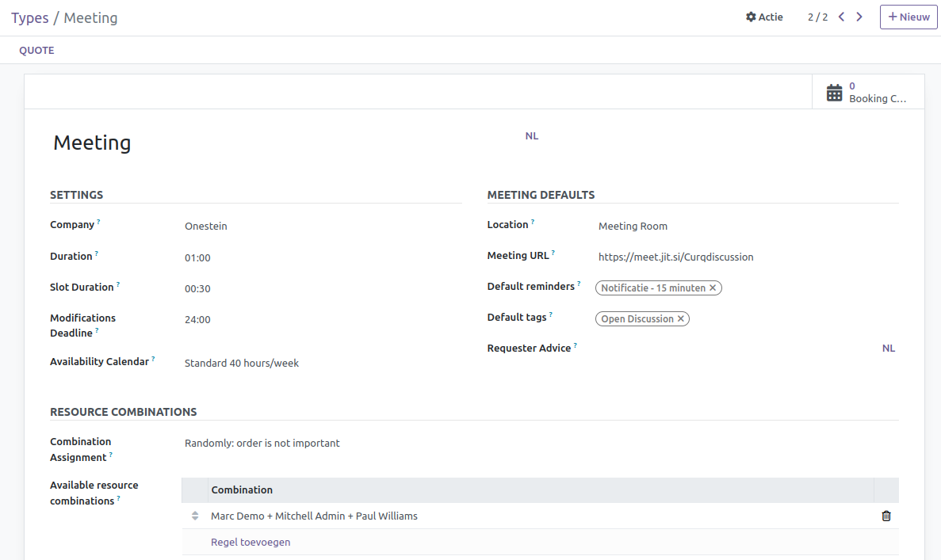This screenshot has height=560, width=941.
Task: Remove the Open Discussion tag
Action: click(680, 319)
